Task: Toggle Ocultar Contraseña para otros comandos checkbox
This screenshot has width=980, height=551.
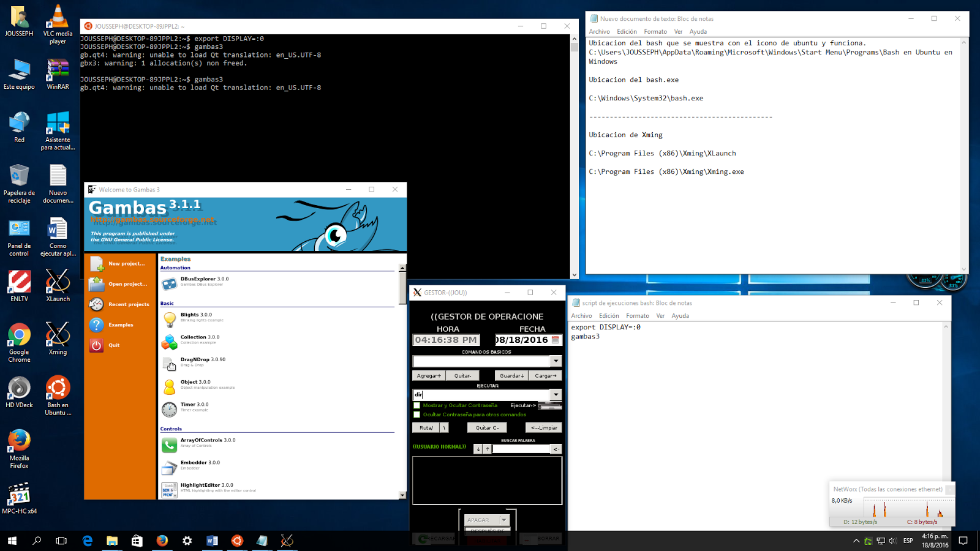Action: [x=417, y=414]
